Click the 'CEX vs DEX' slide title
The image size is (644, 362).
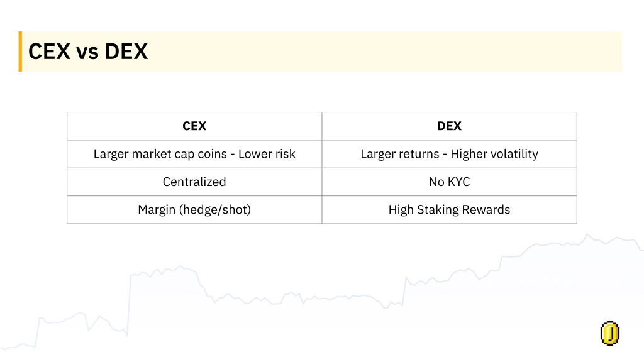pos(88,52)
